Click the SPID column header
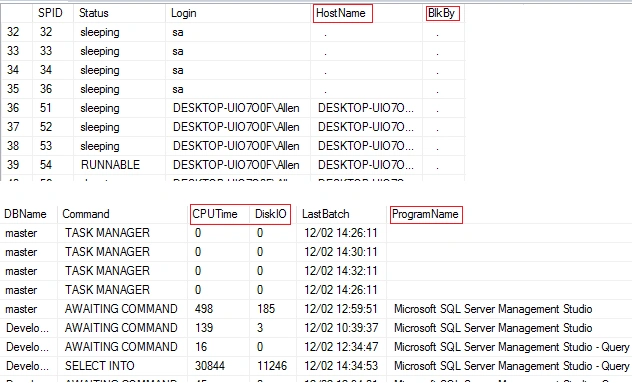The width and height of the screenshot is (632, 383). (50, 13)
